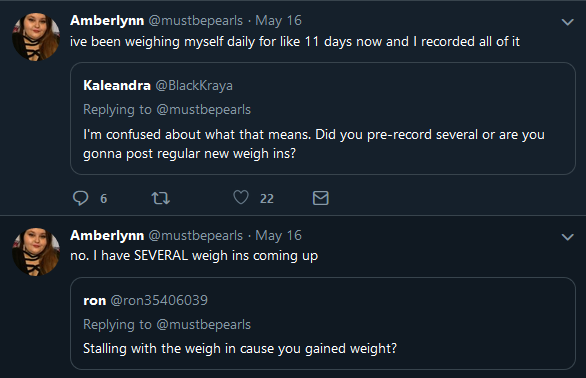Retweet the weighing myself daily tweet

161,198
